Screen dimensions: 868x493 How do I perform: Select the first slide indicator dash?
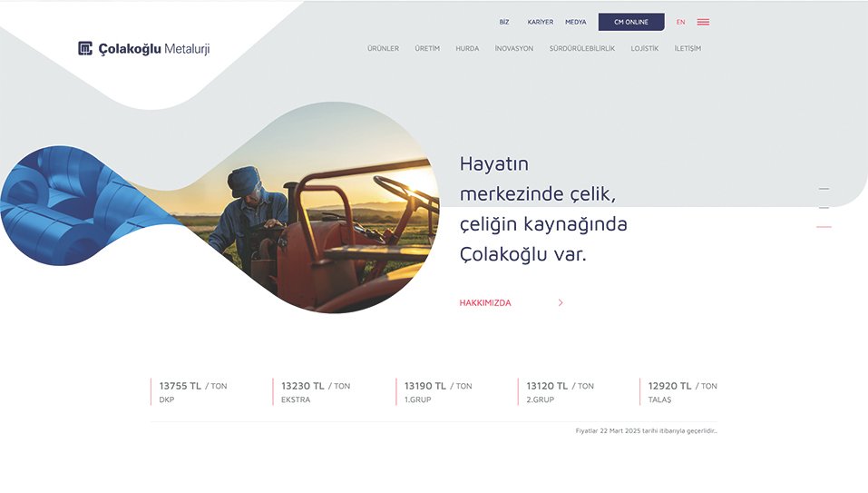(x=824, y=189)
